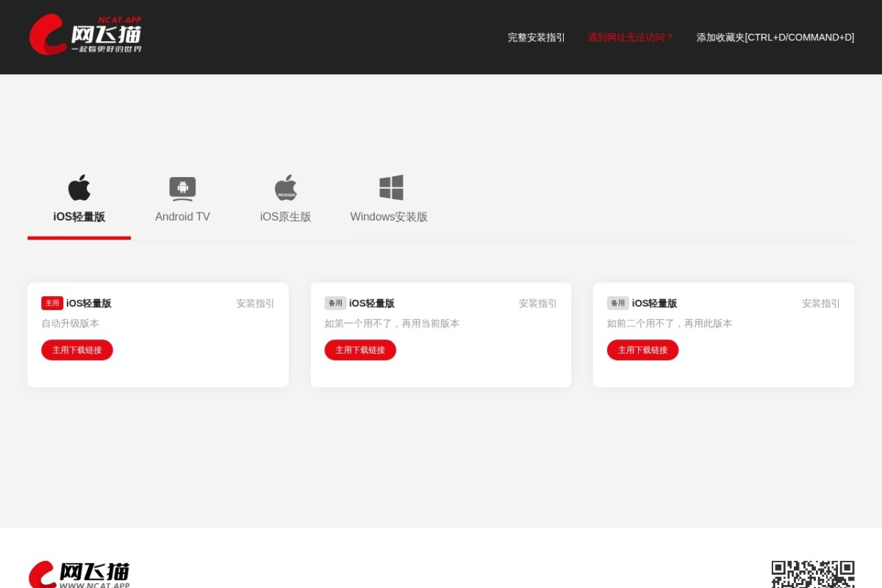882x588 pixels.
Task: Switch to the iOS原生版 tab label
Action: pos(286,217)
